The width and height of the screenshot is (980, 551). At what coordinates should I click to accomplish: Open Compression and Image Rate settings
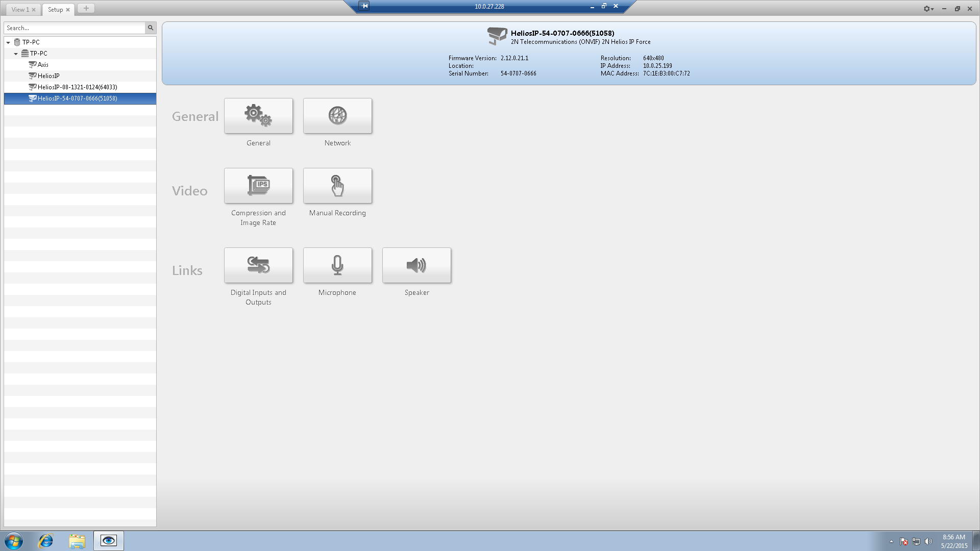click(258, 186)
